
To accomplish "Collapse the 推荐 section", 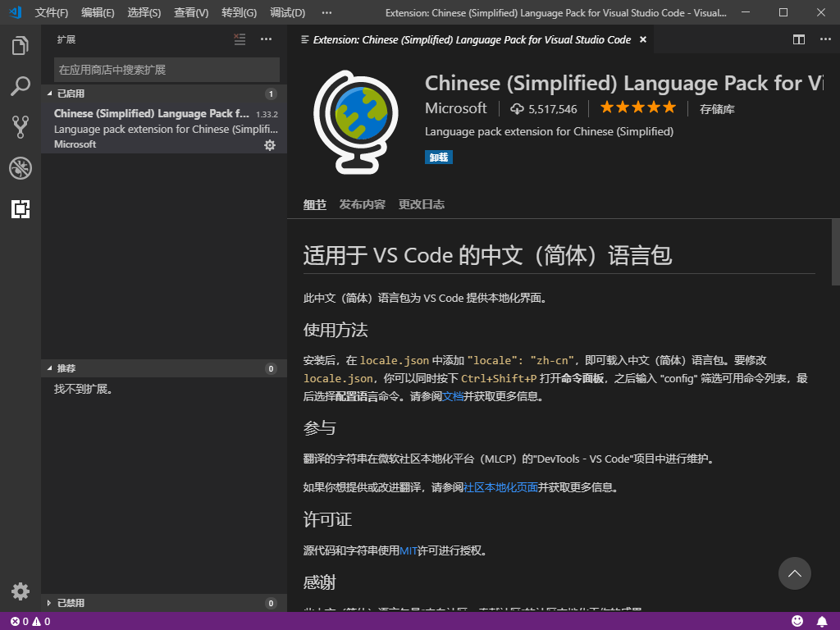I will tap(66, 368).
